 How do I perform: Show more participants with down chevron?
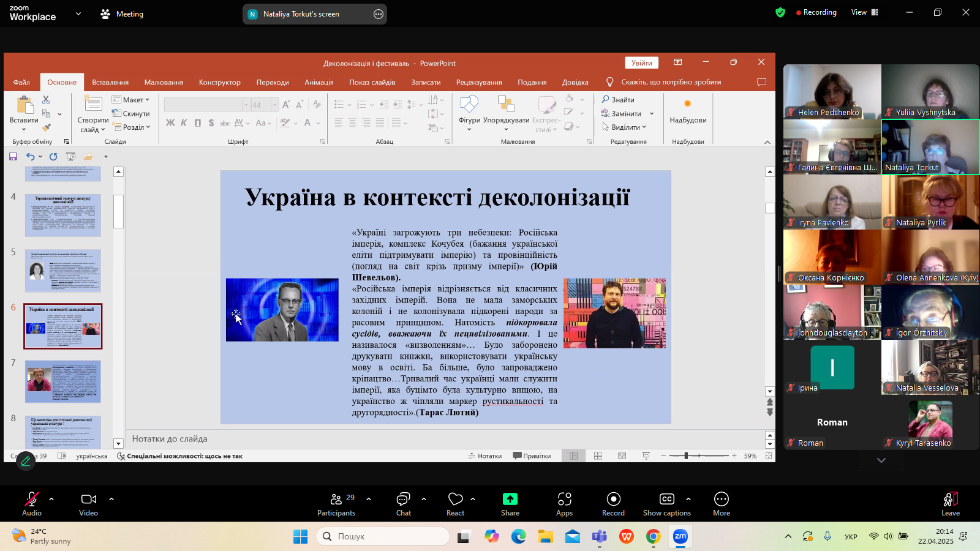pos(881,460)
